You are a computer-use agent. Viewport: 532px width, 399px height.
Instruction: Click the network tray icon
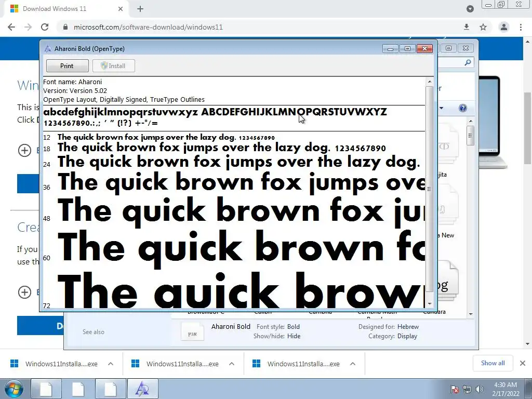(467, 389)
